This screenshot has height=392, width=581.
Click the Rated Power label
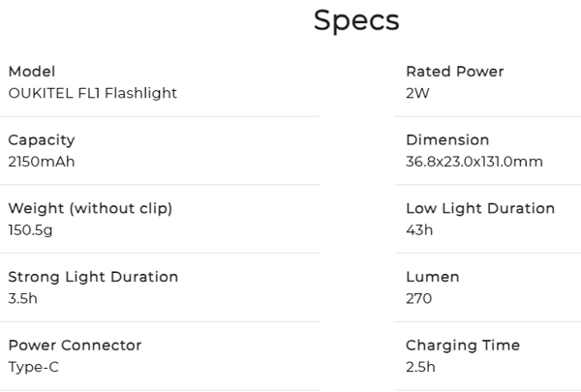pyautogui.click(x=454, y=72)
